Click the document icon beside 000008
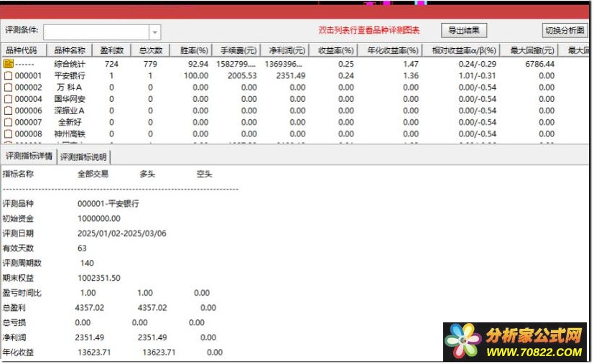594x364 pixels. (x=8, y=134)
